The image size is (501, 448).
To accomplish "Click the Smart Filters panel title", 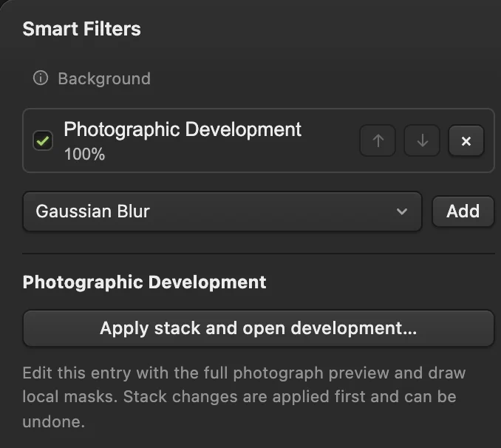I will point(81,29).
